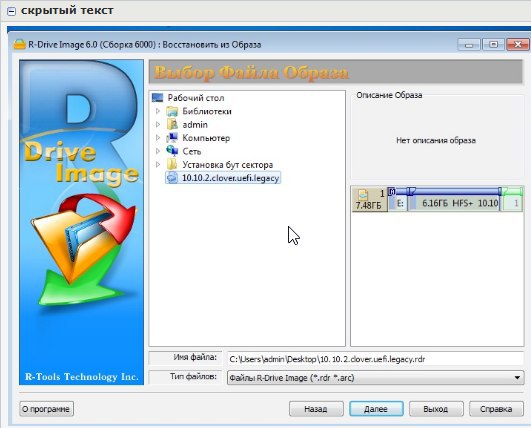
Task: Maximize the R-Drive Image window
Action: (x=493, y=45)
